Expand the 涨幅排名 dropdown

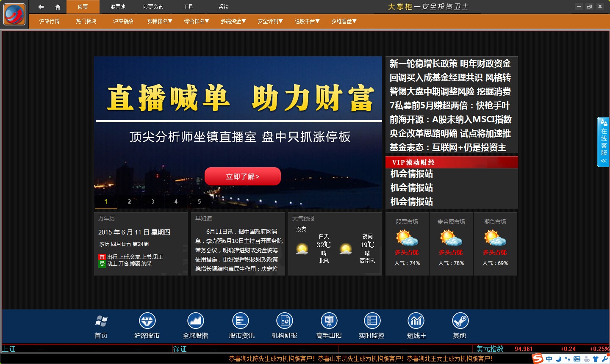160,21
